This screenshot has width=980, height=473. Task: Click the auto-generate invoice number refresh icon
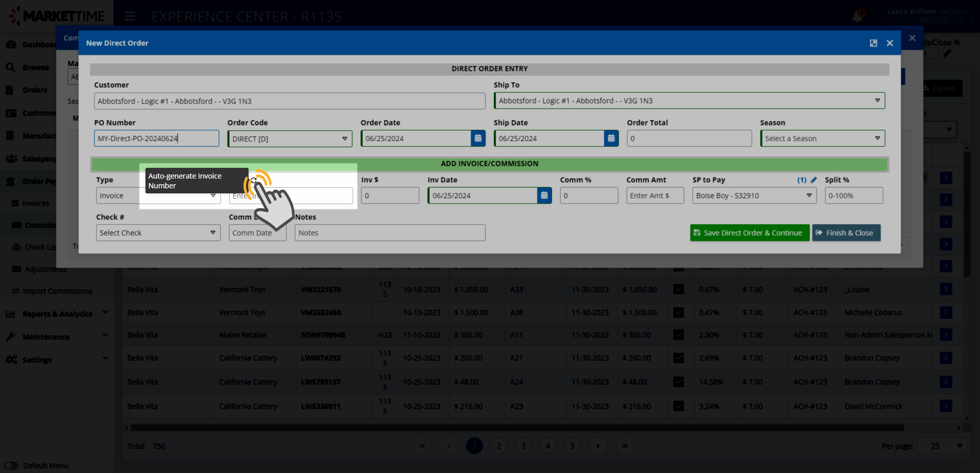[254, 180]
